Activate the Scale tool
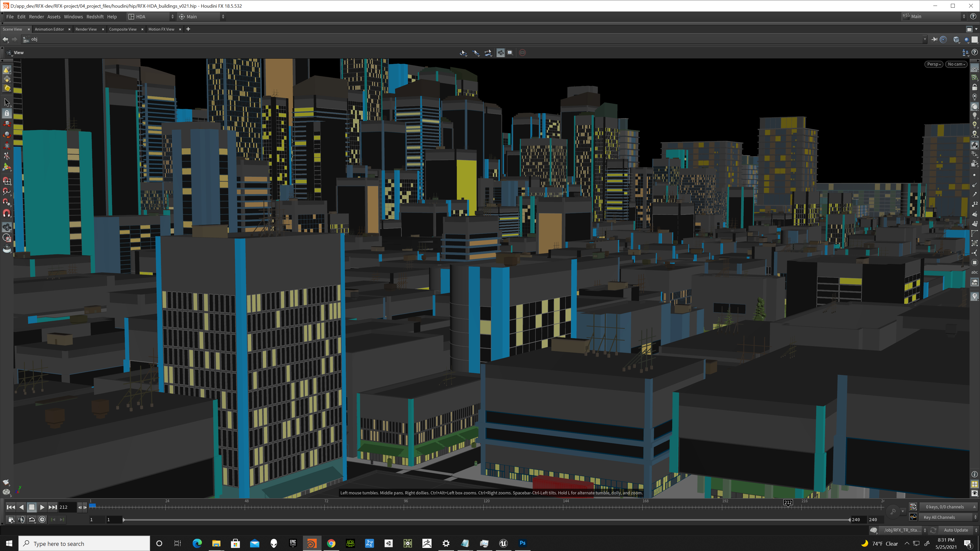Image resolution: width=980 pixels, height=551 pixels. (x=7, y=145)
